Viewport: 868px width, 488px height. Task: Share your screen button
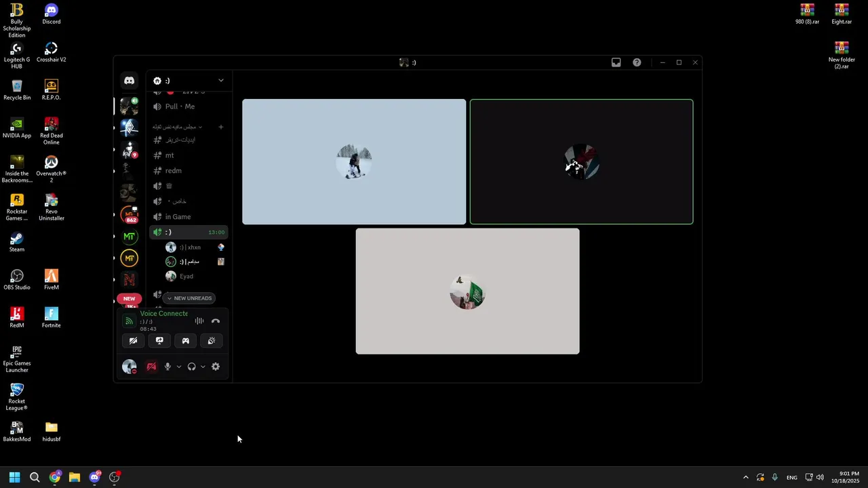coord(159,341)
